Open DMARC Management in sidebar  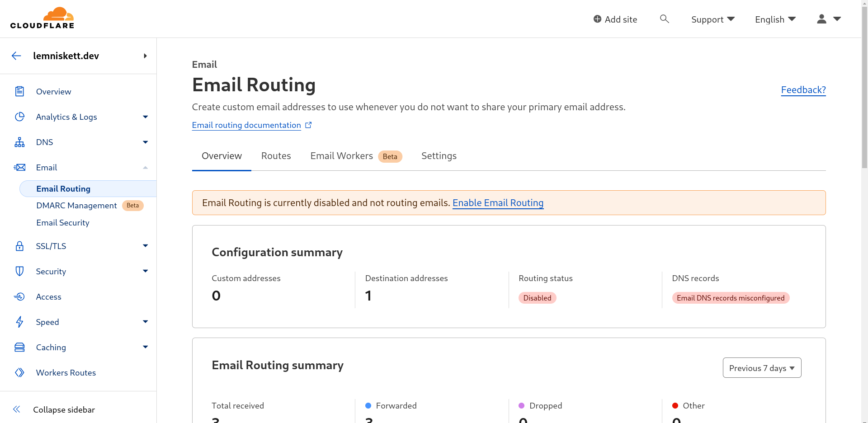[76, 206]
